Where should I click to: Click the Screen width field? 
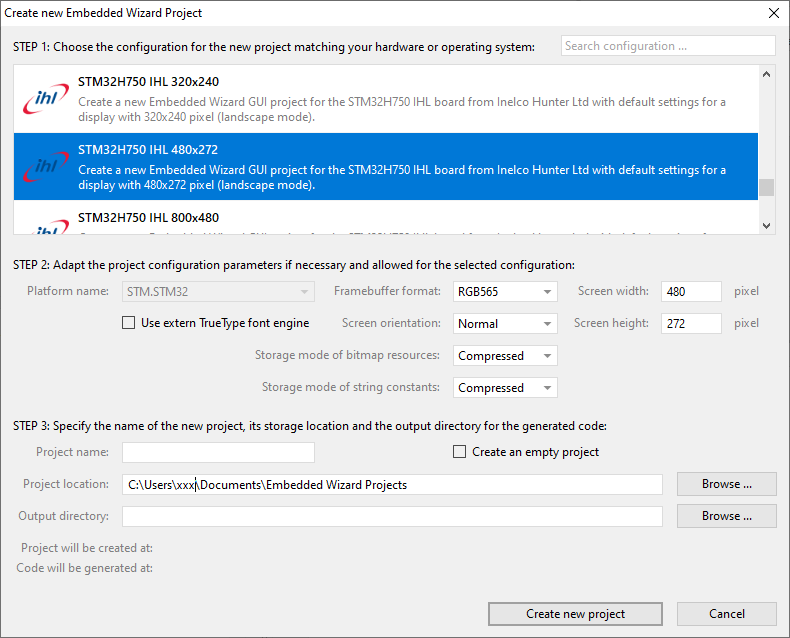click(x=690, y=292)
